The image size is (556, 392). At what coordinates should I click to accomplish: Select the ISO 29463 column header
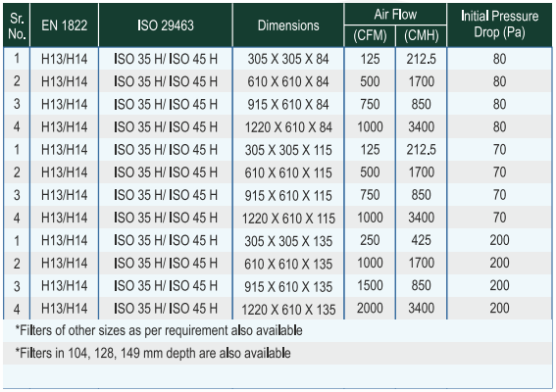[166, 25]
